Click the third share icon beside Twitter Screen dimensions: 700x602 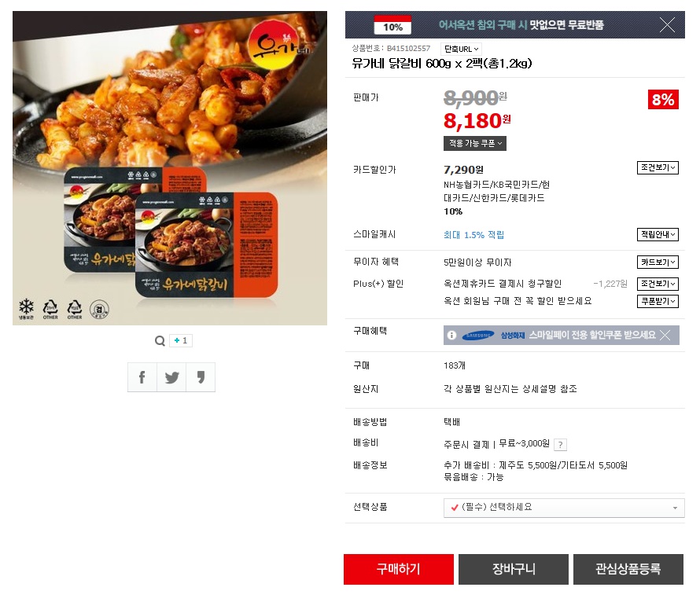[x=201, y=377]
